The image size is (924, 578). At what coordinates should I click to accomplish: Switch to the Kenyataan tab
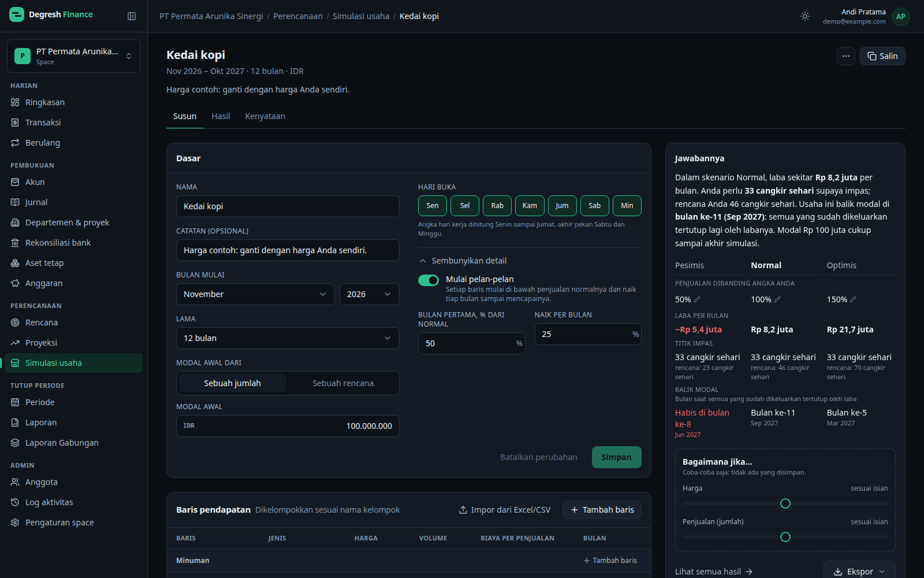pyautogui.click(x=265, y=116)
